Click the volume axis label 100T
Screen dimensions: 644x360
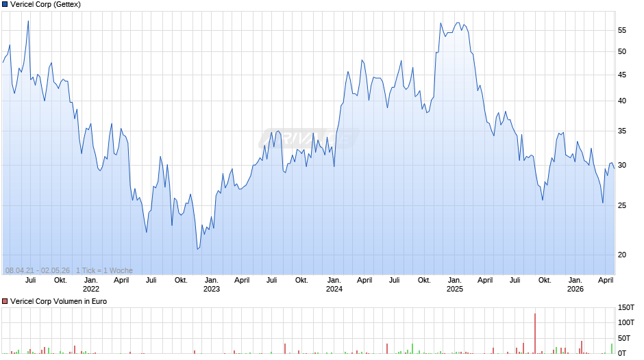tap(626, 322)
